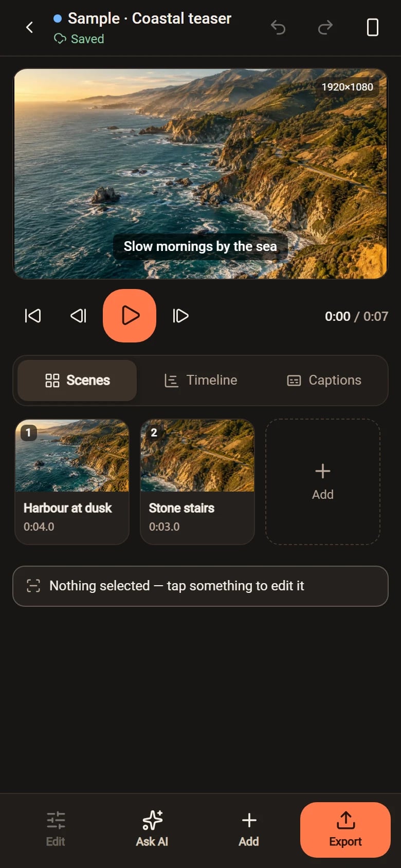The height and width of the screenshot is (868, 401).
Task: Go back using the top-left arrow
Action: (x=30, y=27)
